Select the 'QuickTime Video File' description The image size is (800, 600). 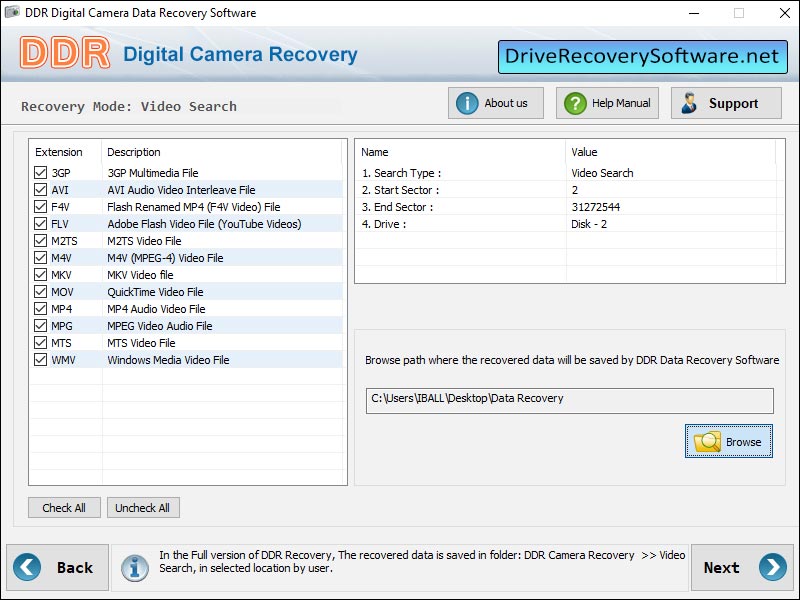[x=155, y=292]
